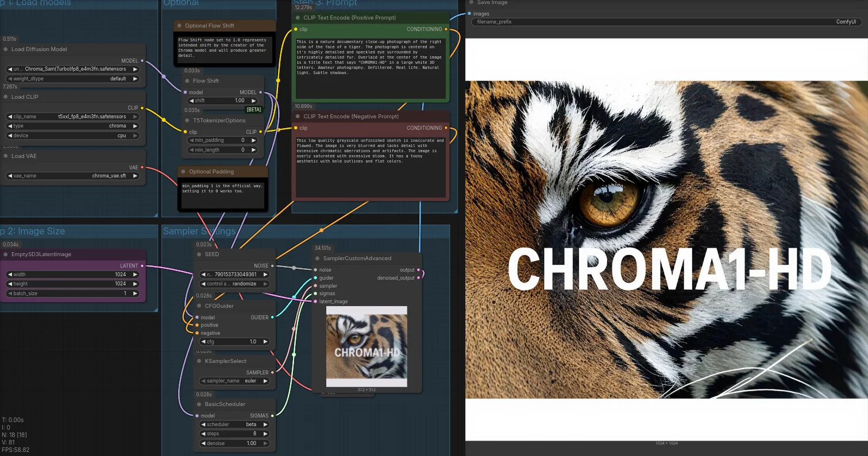Image resolution: width=868 pixels, height=456 pixels.
Task: Open the control after generate dropdown set to randomize
Action: (234, 284)
